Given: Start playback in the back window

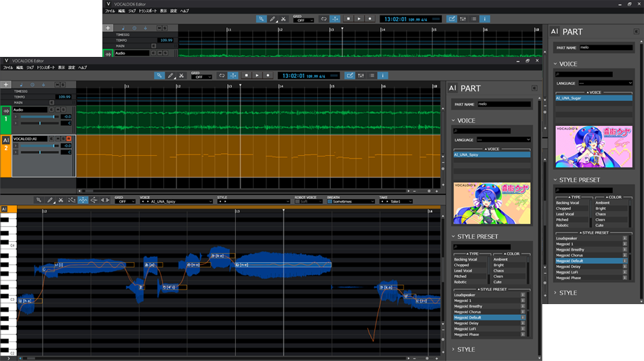Looking at the screenshot, I should point(359,19).
